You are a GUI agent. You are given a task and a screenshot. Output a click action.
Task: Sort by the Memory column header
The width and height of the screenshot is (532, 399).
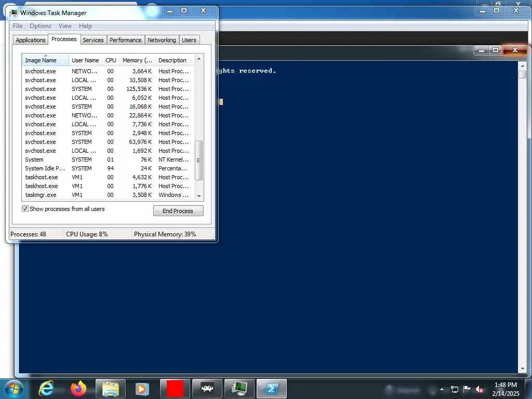click(137, 60)
